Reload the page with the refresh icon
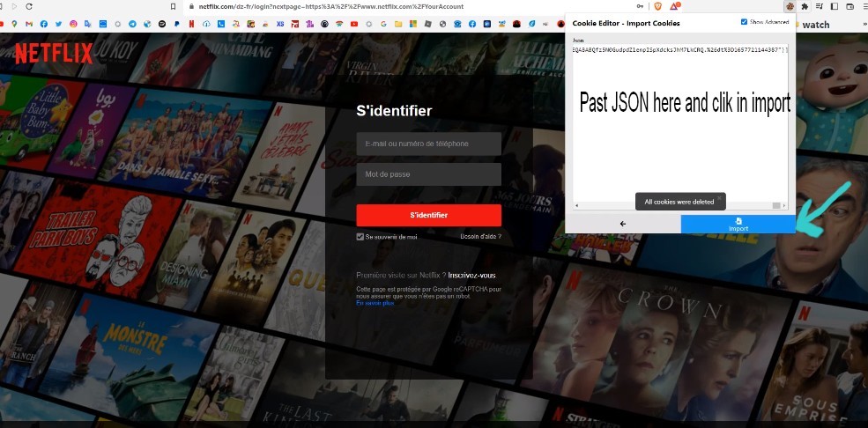This screenshot has height=428, width=868. [29, 6]
